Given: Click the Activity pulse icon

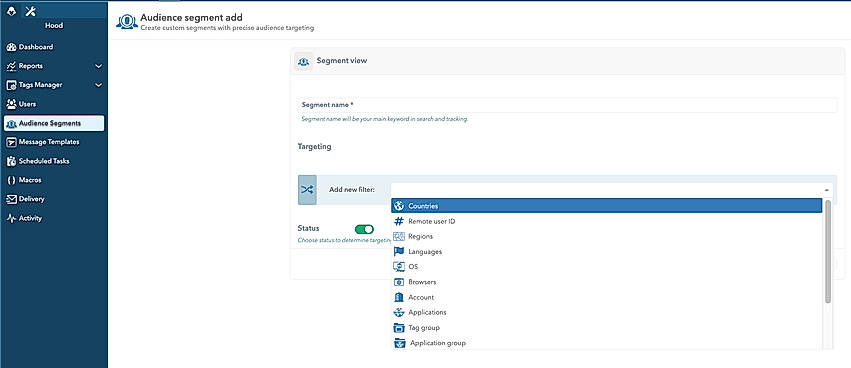Looking at the screenshot, I should 11,218.
